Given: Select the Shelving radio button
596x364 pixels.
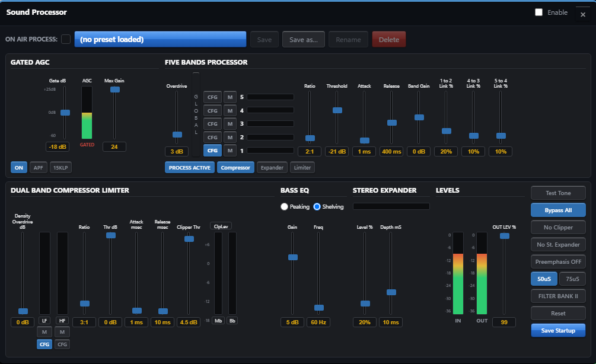Looking at the screenshot, I should point(317,207).
